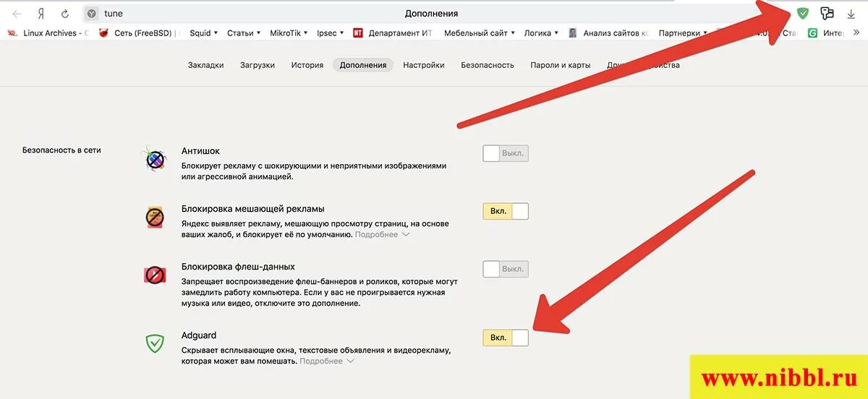Click the Linux Archives favicon
Viewport: 868px width, 399px height.
coord(12,33)
